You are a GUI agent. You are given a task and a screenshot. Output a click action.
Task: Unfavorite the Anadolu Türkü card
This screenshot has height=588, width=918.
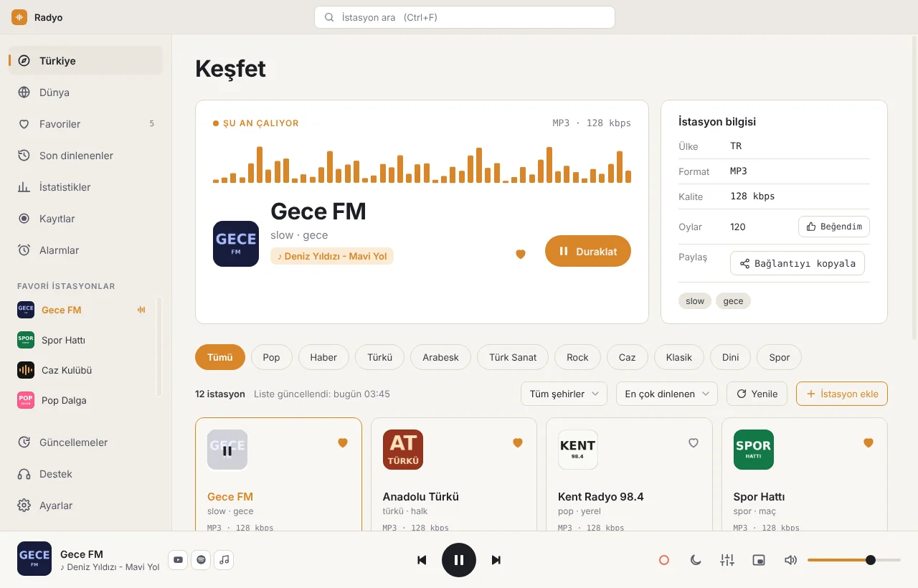[518, 443]
